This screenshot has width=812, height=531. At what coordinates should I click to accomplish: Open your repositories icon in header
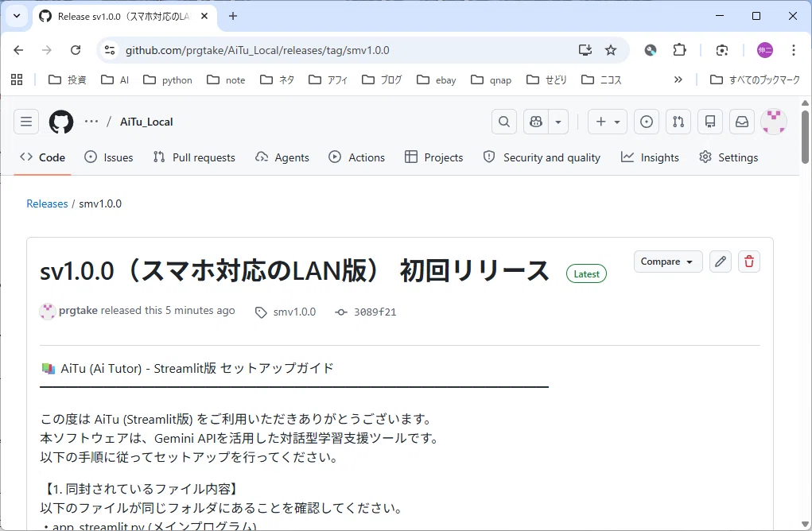coord(710,122)
